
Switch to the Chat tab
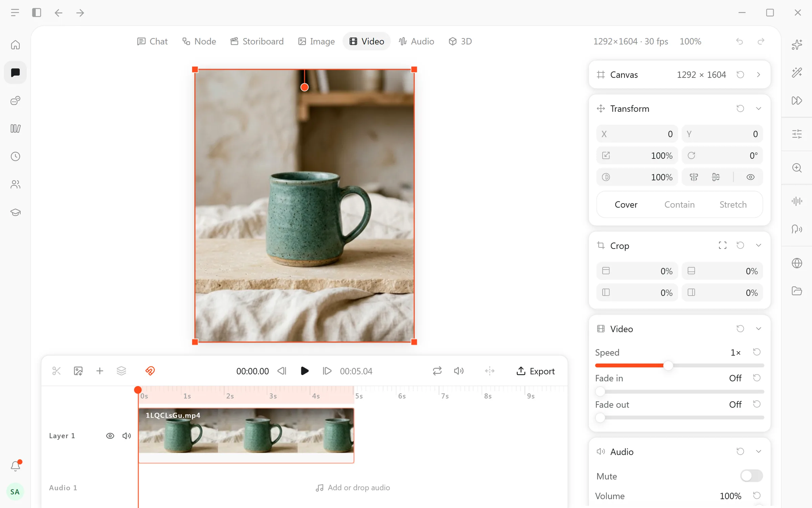pos(152,41)
